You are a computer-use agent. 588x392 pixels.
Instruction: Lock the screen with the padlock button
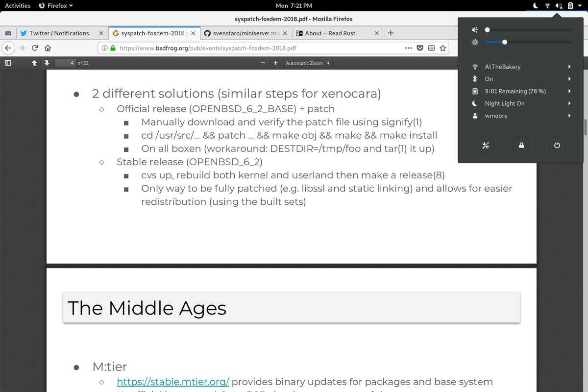(521, 146)
